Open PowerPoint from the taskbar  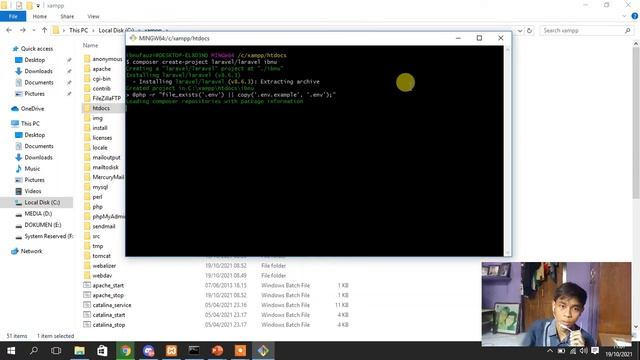(x=217, y=351)
